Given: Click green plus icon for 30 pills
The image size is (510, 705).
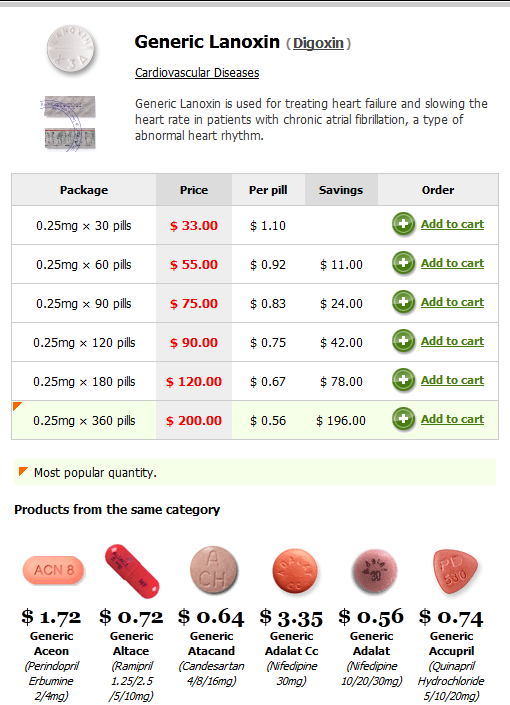Looking at the screenshot, I should (403, 224).
